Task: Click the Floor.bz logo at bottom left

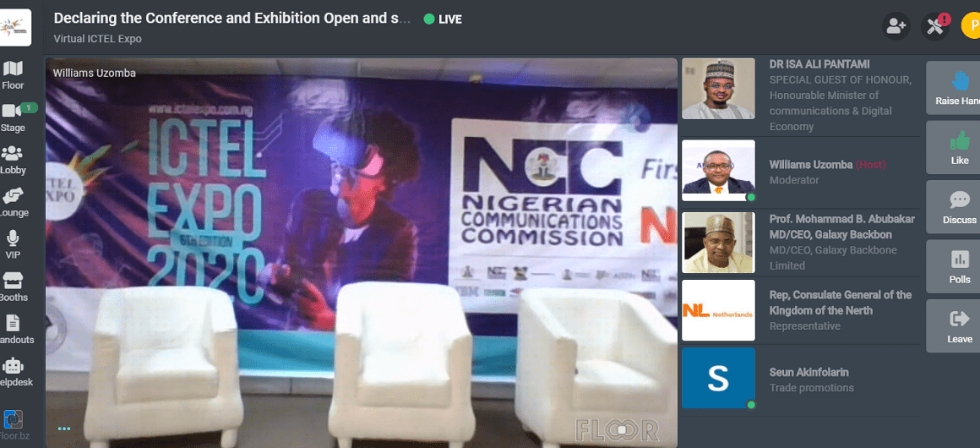Action: pos(14,423)
